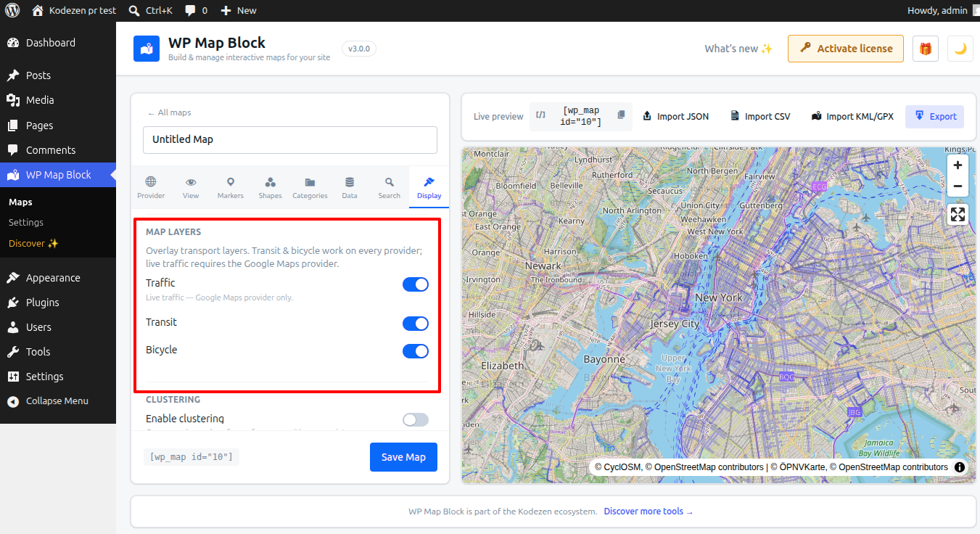The image size is (980, 534).
Task: Click the Untitled Map name field
Action: click(290, 140)
